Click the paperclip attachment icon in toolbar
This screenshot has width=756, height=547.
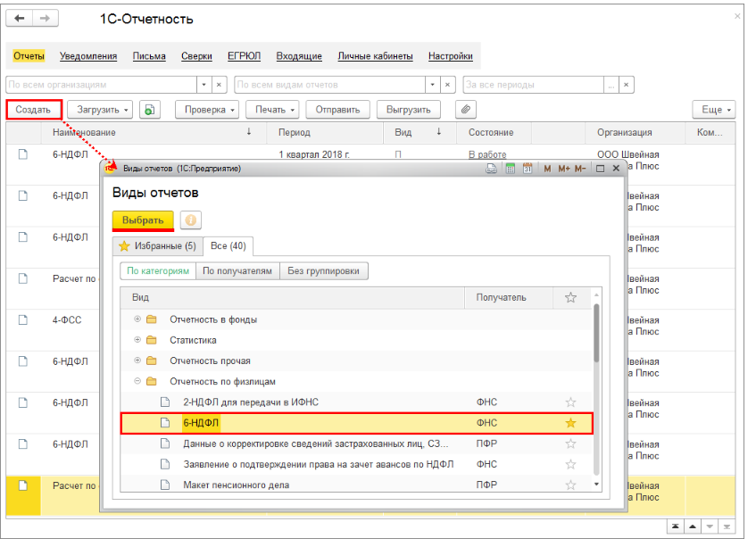coord(464,110)
